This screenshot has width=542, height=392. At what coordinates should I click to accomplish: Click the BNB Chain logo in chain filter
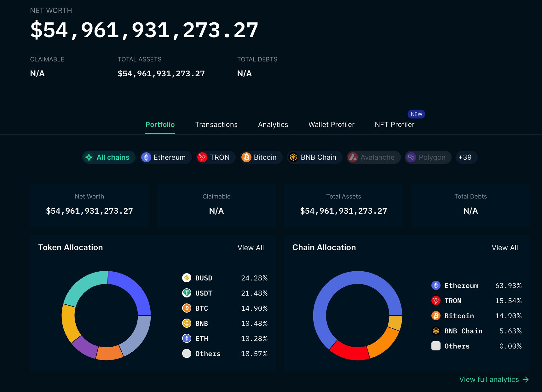[293, 157]
